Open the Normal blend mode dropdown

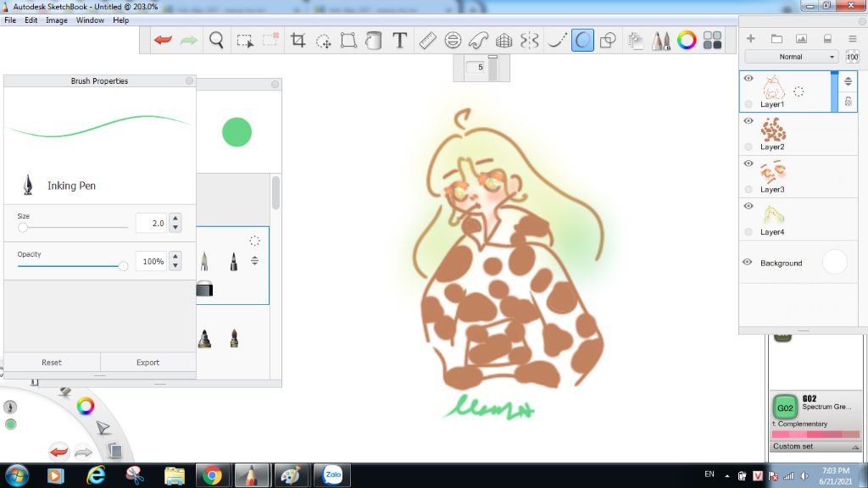click(791, 57)
